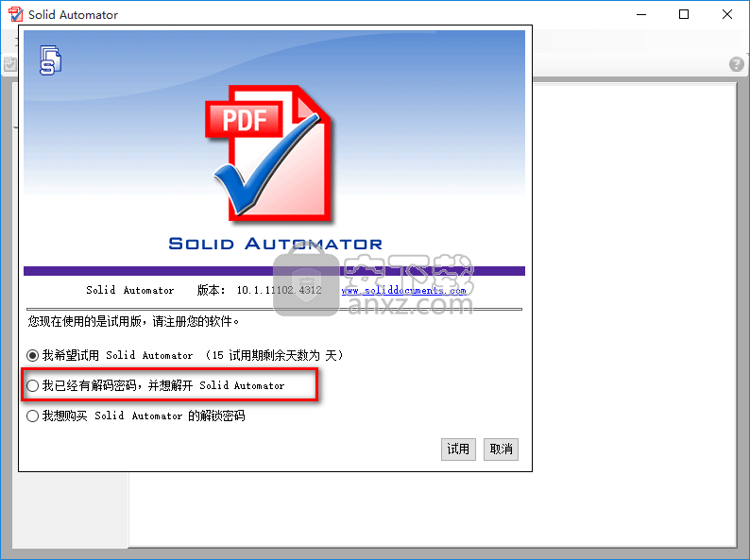Click the large PDF checkmark logo
This screenshot has height=560, width=750.
pos(269,153)
